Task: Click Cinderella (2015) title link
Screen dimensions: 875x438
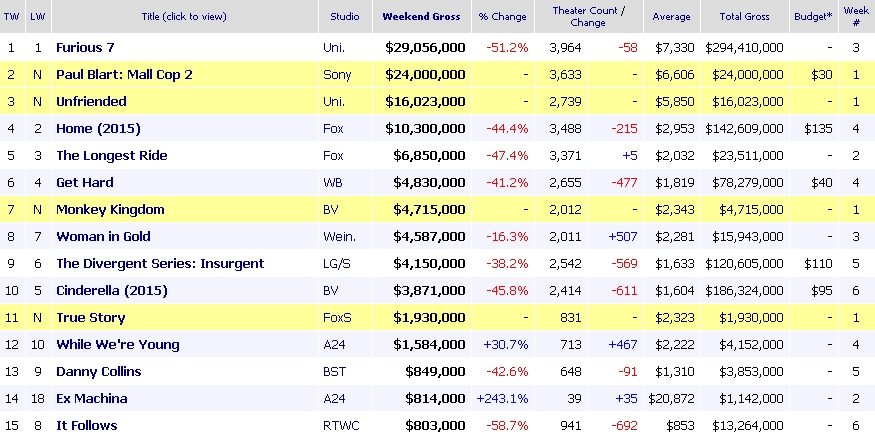Action: [x=112, y=291]
